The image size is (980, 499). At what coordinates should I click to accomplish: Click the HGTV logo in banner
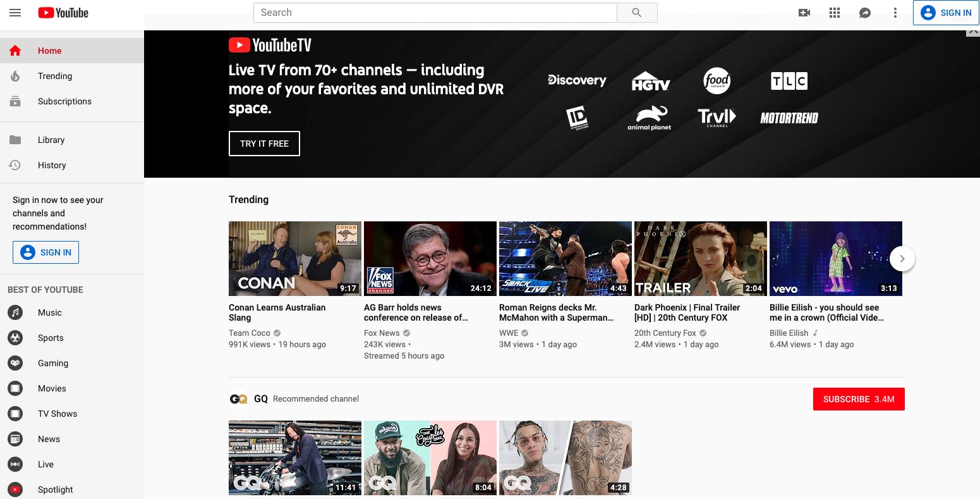(x=651, y=81)
